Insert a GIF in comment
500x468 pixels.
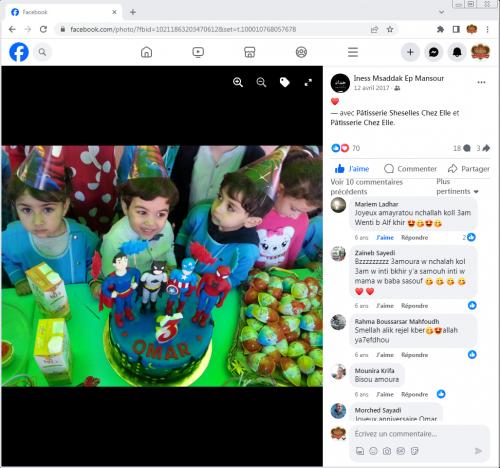click(400, 451)
